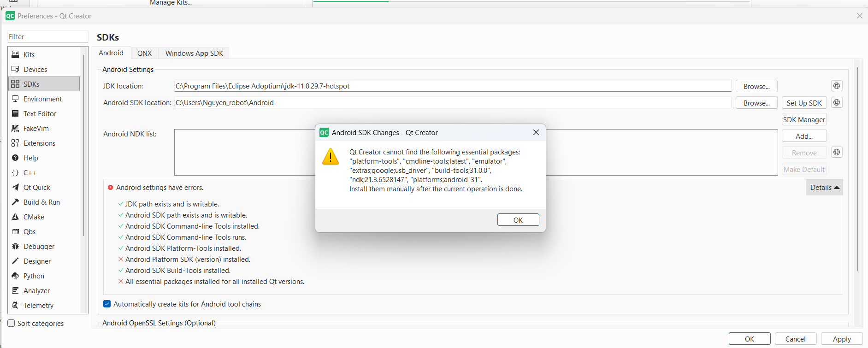Close the Android SDK Changes dialog

536,132
